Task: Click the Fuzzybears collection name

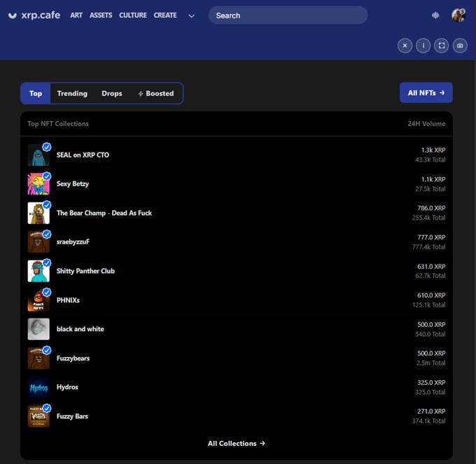Action: tap(73, 358)
